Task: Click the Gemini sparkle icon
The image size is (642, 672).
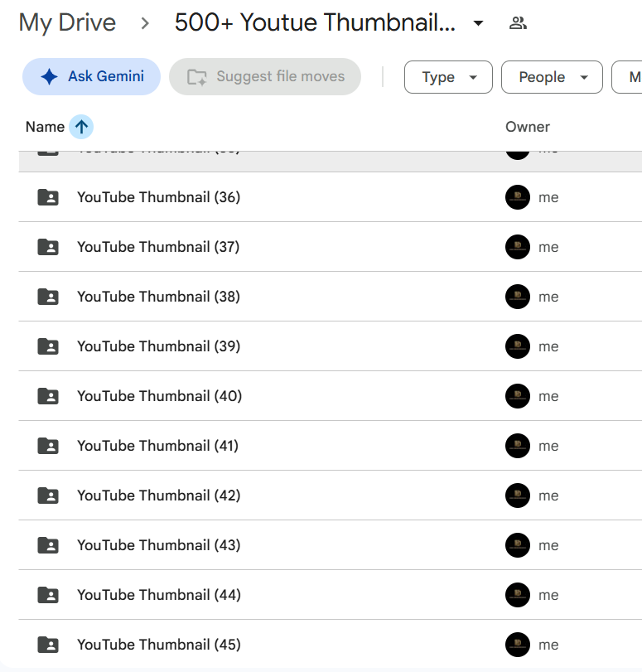Action: [49, 77]
